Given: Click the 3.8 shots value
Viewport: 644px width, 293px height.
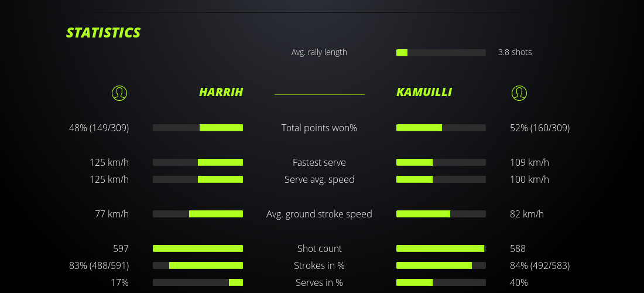Looking at the screenshot, I should (515, 52).
